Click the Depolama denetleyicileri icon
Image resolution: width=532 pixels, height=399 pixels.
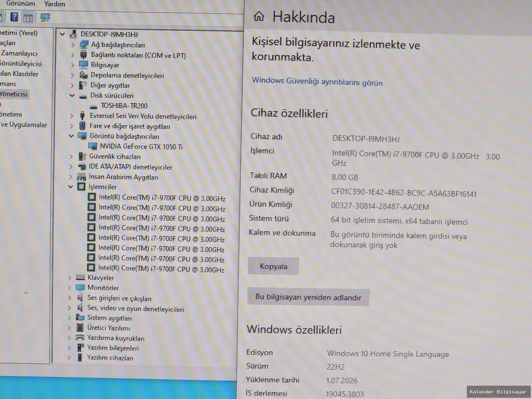[x=83, y=75]
